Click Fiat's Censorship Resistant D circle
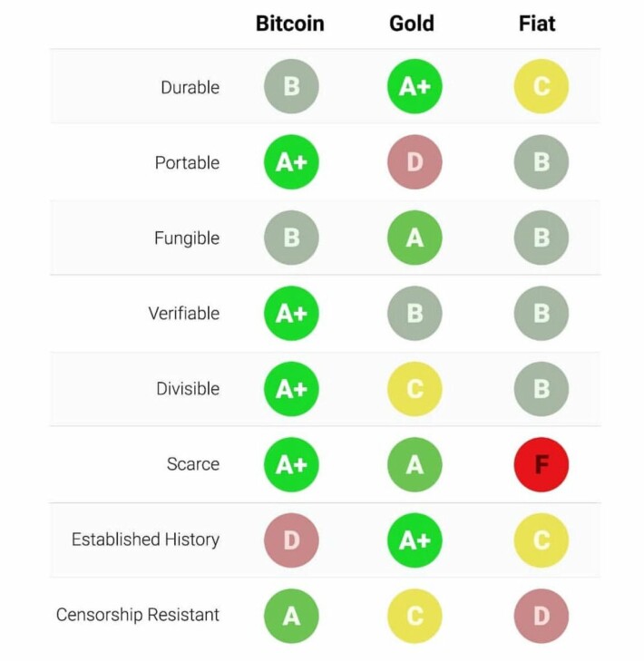This screenshot has width=644, height=661. (542, 616)
